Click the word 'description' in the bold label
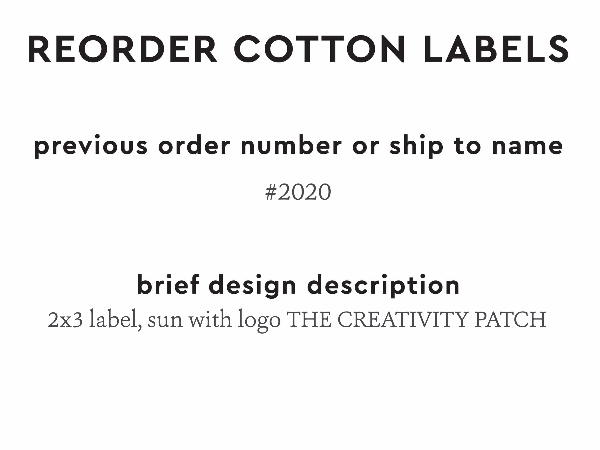 pos(384,285)
